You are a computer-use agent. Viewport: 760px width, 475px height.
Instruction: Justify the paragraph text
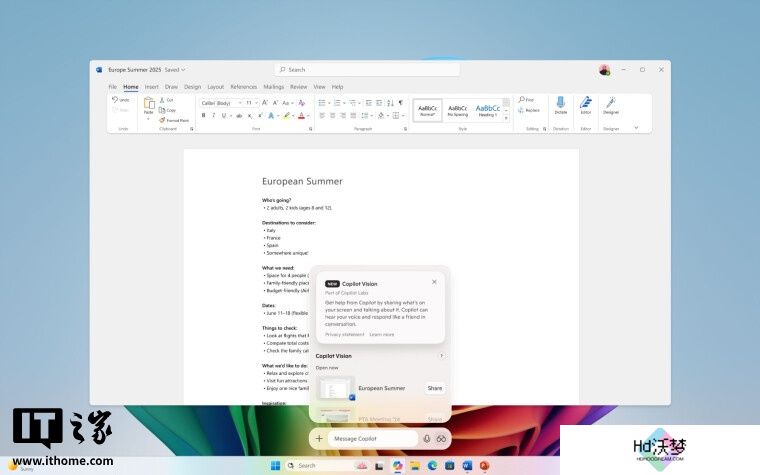tap(353, 115)
